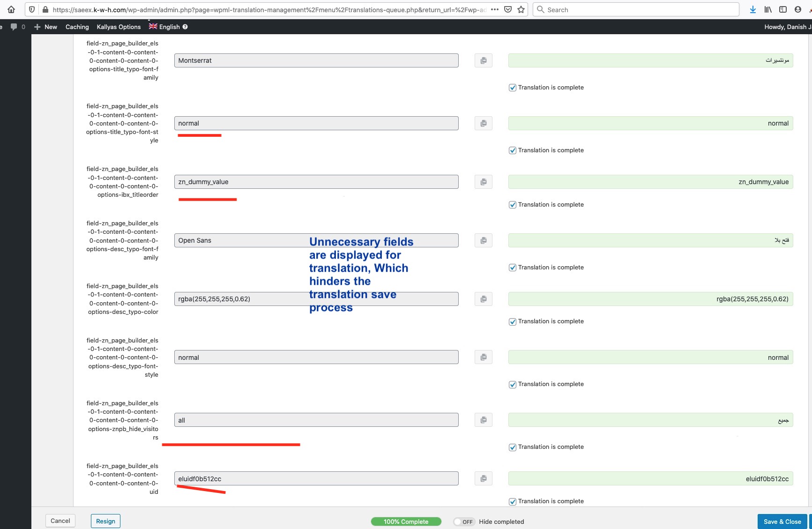Screen dimensions: 812x529
Task: Focus the browser Search box
Action: coord(636,9)
